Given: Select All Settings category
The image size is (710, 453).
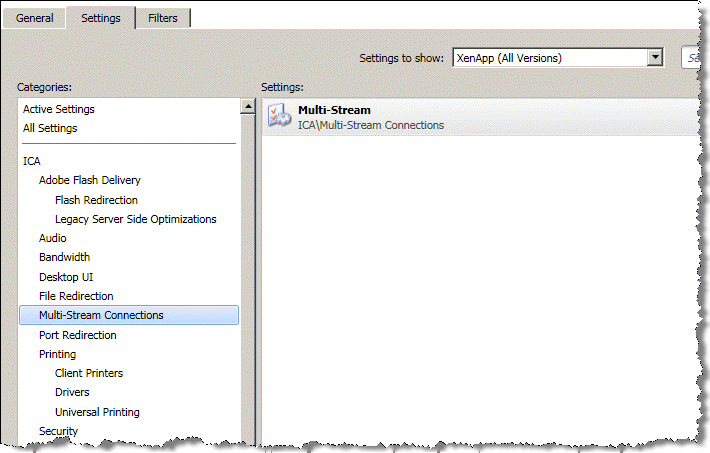Looking at the screenshot, I should pyautogui.click(x=50, y=128).
